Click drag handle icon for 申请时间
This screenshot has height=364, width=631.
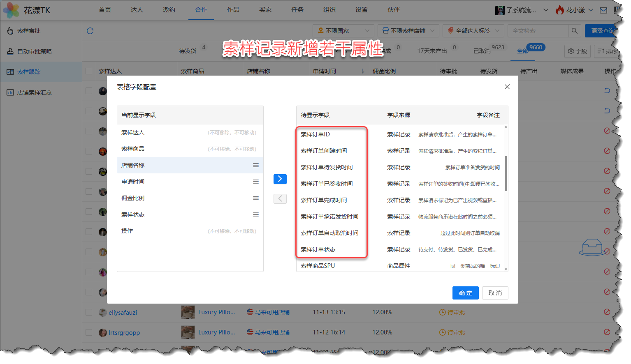pos(255,182)
